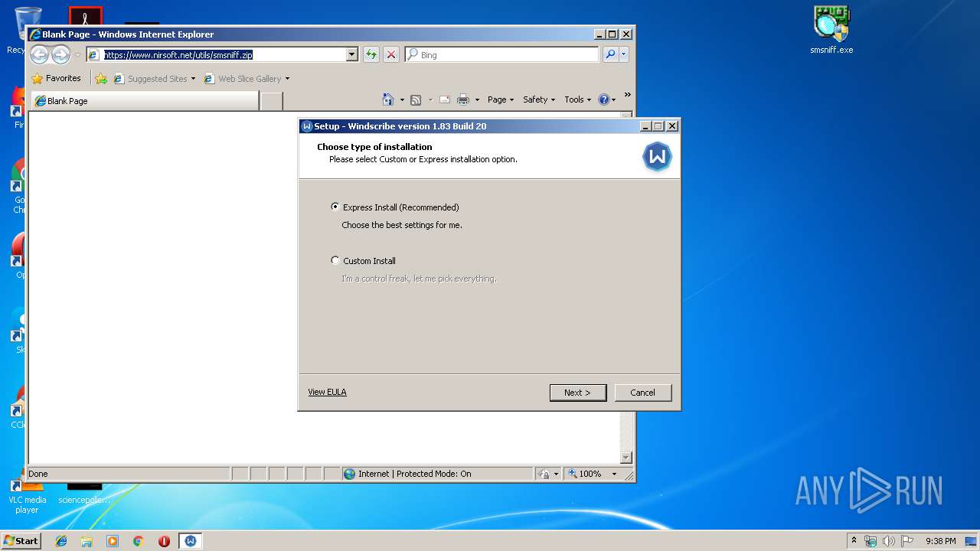980x551 pixels.
Task: Click the Bing search box
Action: (501, 54)
